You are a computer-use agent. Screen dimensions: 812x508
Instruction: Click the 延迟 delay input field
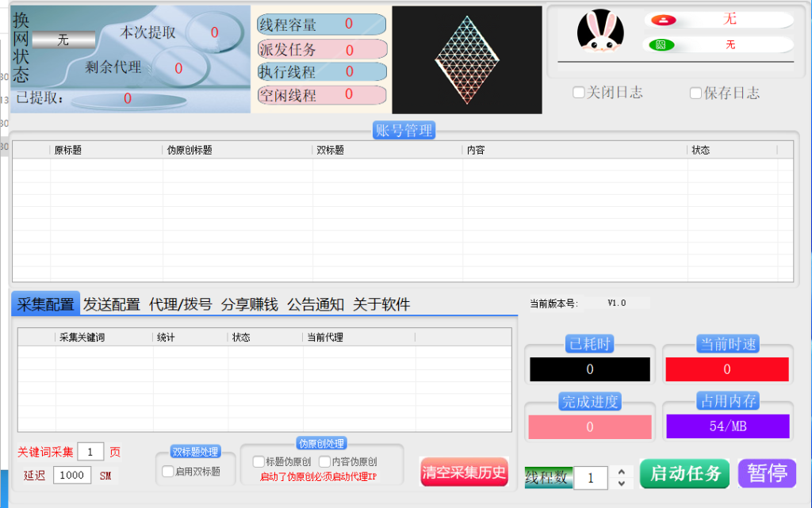pos(72,475)
